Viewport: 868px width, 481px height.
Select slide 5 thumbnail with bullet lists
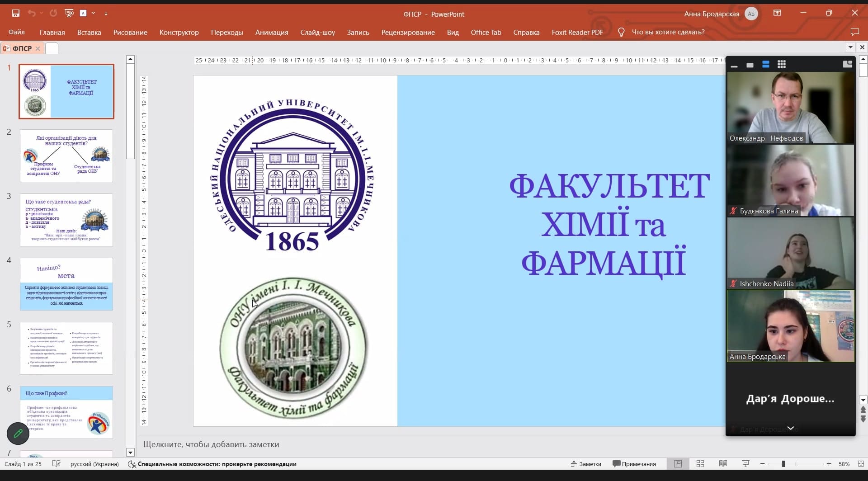pos(66,348)
